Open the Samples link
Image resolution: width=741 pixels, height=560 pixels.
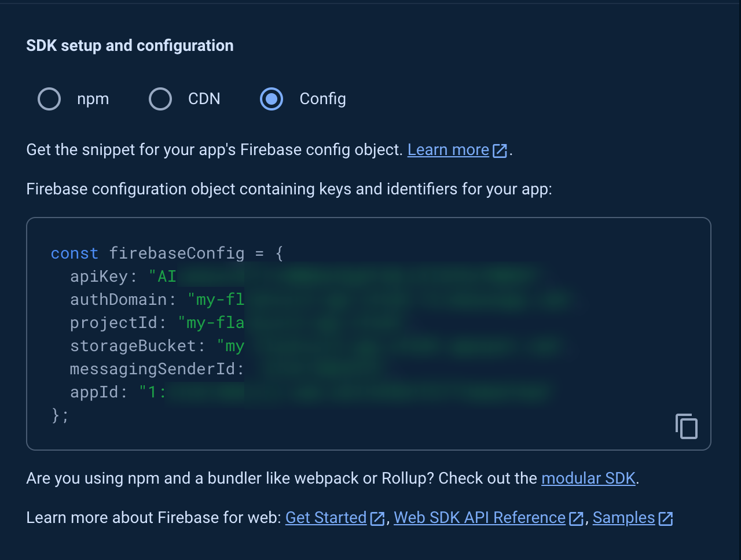[x=622, y=517]
